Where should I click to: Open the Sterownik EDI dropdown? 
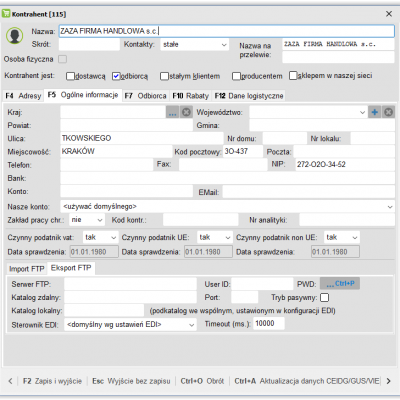(130, 324)
